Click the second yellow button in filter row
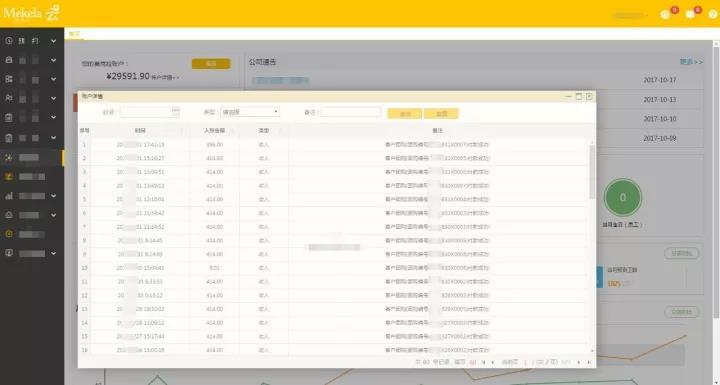Screen dimensions: 720x385 point(441,113)
